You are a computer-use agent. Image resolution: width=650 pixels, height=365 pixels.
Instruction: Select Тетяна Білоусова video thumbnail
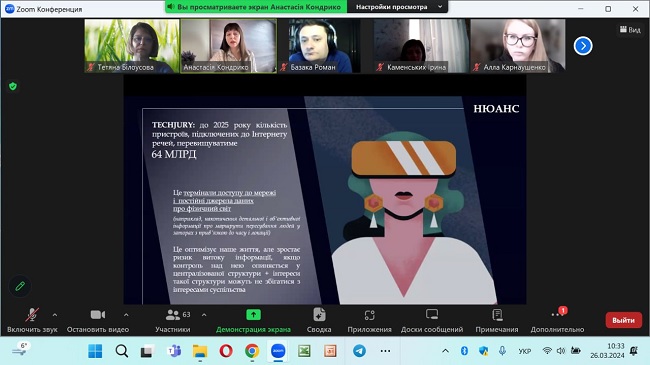[x=132, y=46]
